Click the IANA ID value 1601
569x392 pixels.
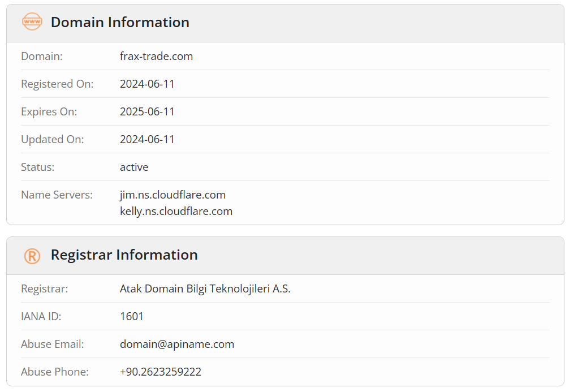coord(131,317)
